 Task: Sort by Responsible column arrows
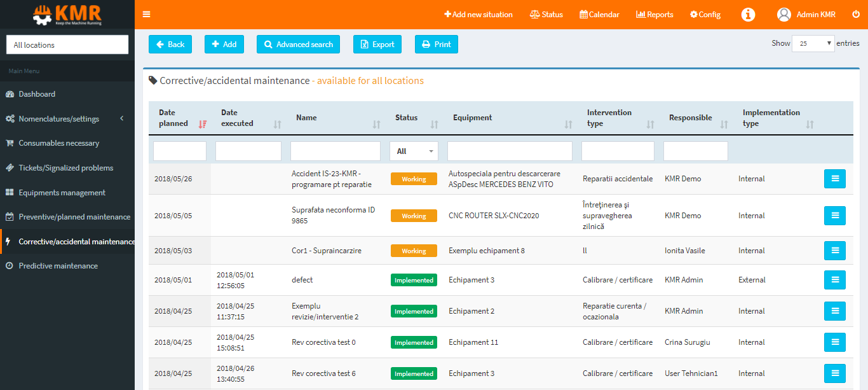tap(724, 125)
